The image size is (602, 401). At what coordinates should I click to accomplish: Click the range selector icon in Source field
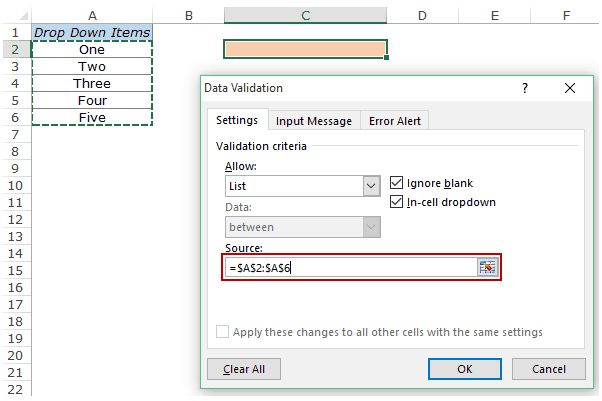487,267
